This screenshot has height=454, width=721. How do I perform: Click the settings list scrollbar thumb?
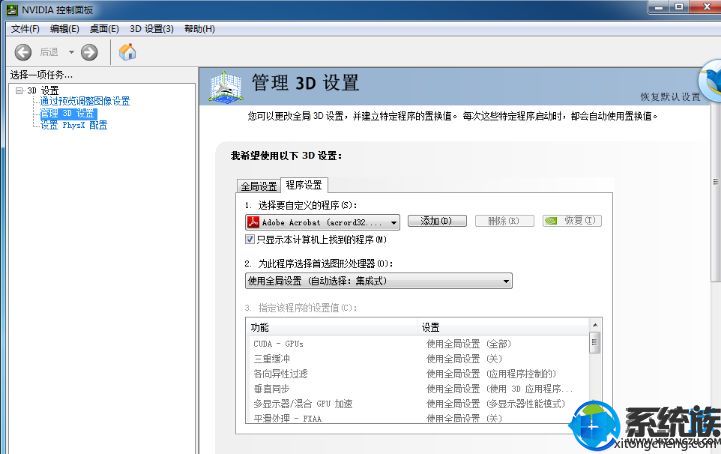[x=595, y=343]
